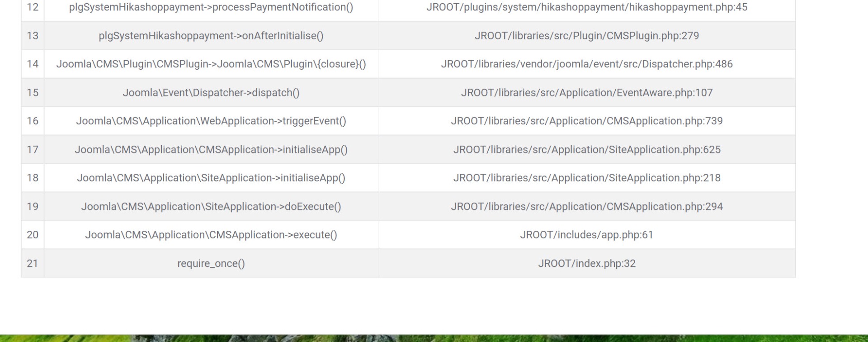Select the CMSPlugin.php:279 location text

pos(586,36)
